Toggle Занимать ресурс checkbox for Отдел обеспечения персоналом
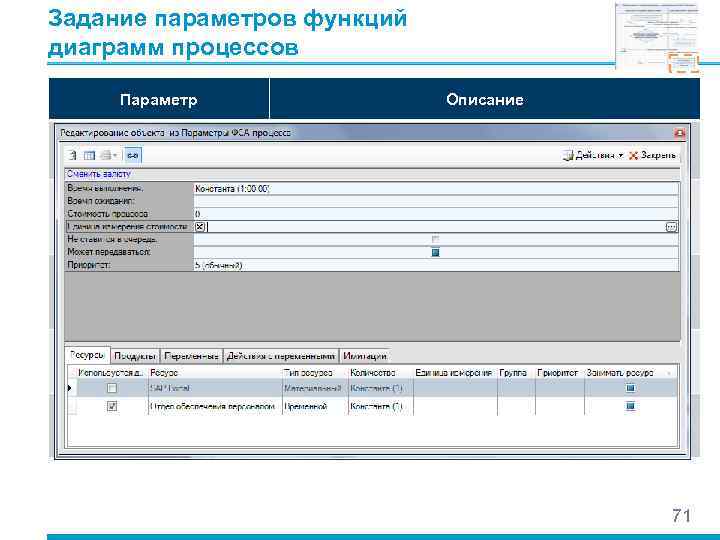 630,406
